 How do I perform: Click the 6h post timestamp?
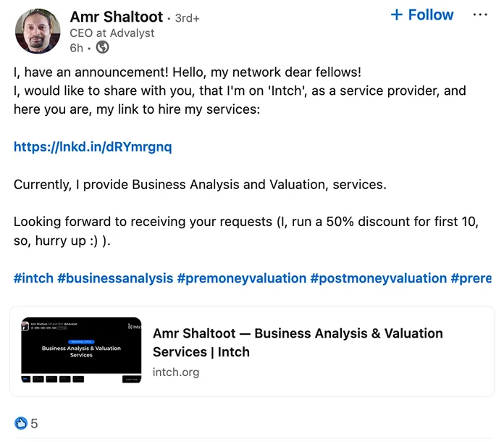click(77, 48)
